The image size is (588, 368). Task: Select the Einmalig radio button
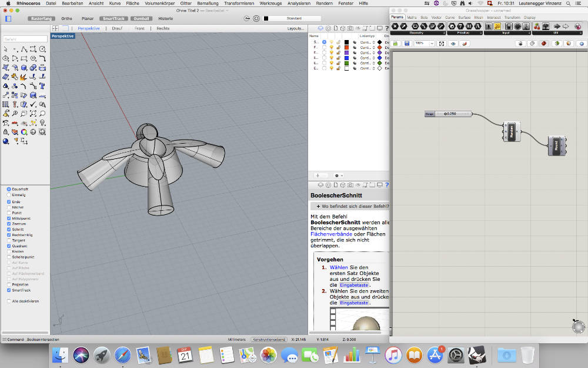(x=9, y=195)
